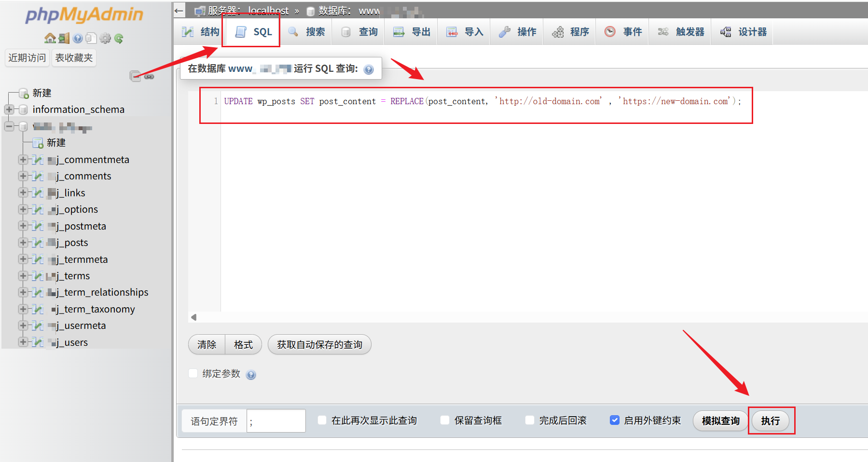The image size is (868, 462).
Task: Switch to the SQL tab
Action: [x=254, y=32]
